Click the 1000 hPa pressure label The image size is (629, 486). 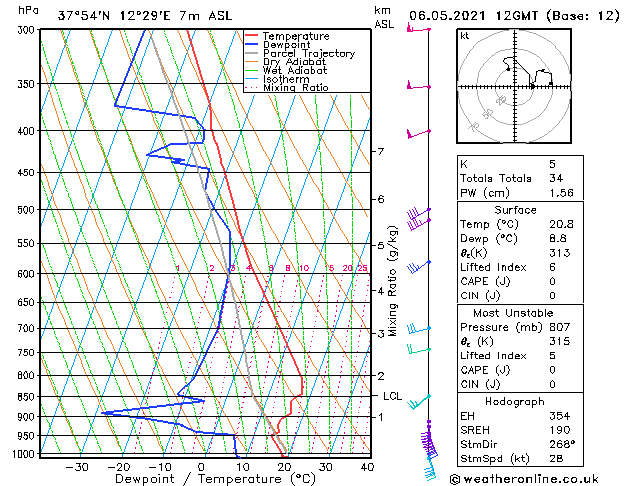[x=24, y=454]
